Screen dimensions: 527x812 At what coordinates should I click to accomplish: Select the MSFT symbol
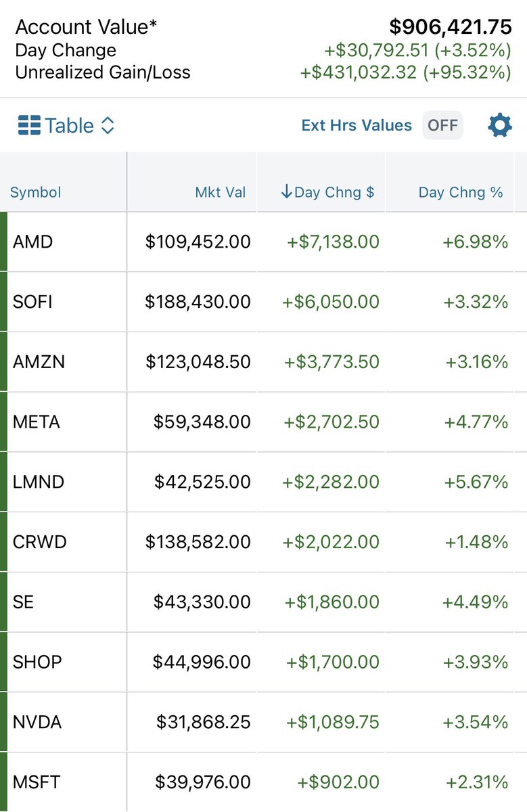pyautogui.click(x=37, y=782)
